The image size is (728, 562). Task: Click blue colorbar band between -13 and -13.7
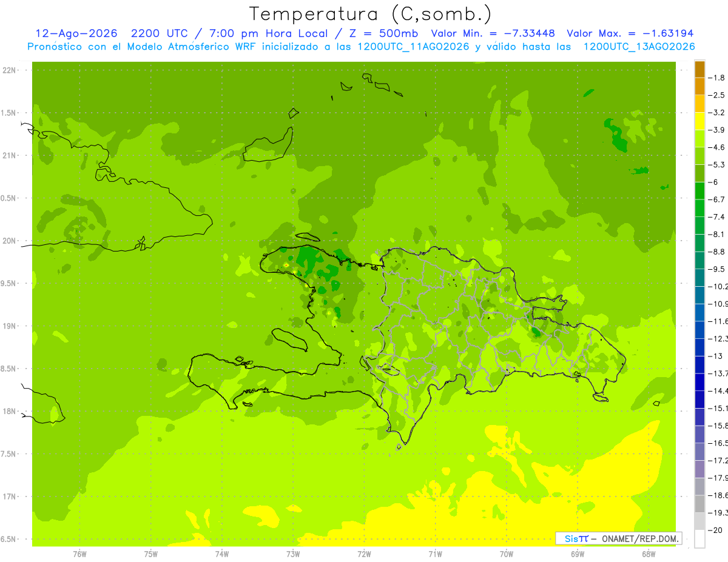point(700,364)
